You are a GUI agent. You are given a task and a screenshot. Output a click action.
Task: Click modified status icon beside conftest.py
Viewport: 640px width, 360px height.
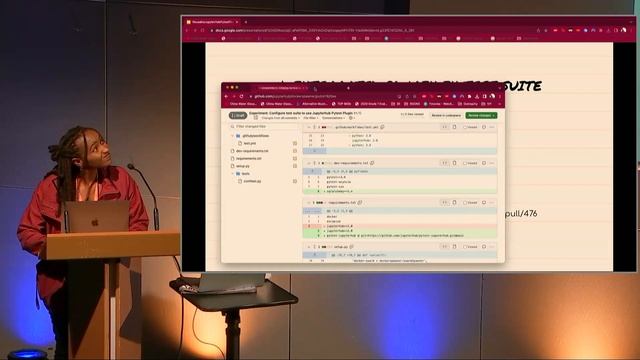(295, 181)
